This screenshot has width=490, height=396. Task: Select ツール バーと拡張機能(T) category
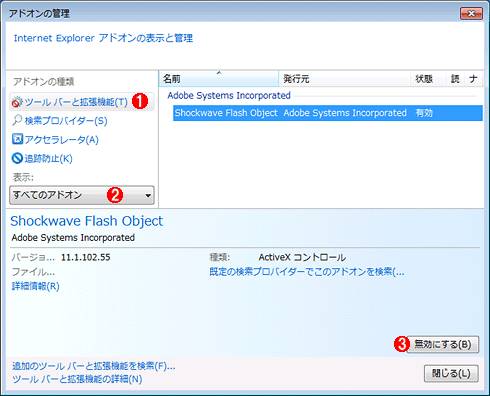pos(82,102)
